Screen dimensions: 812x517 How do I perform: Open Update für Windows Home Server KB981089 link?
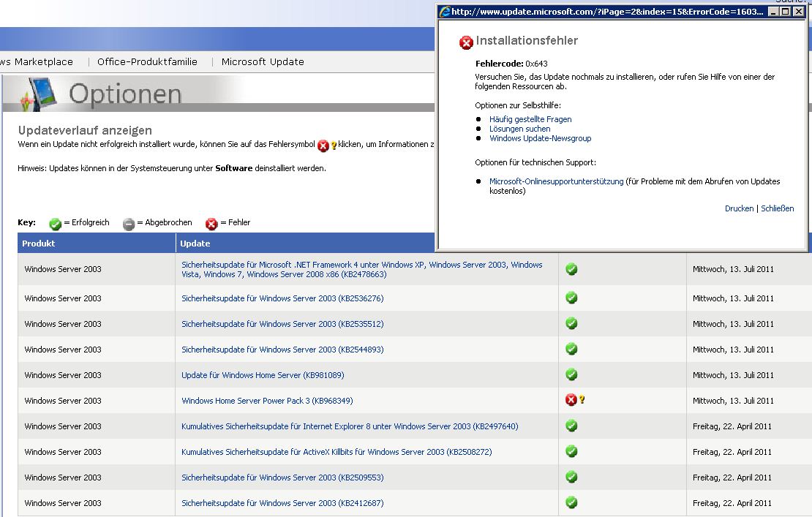pos(263,375)
